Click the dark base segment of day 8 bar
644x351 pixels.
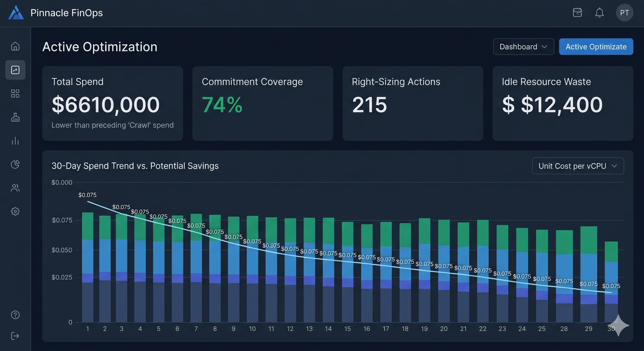coord(215,303)
